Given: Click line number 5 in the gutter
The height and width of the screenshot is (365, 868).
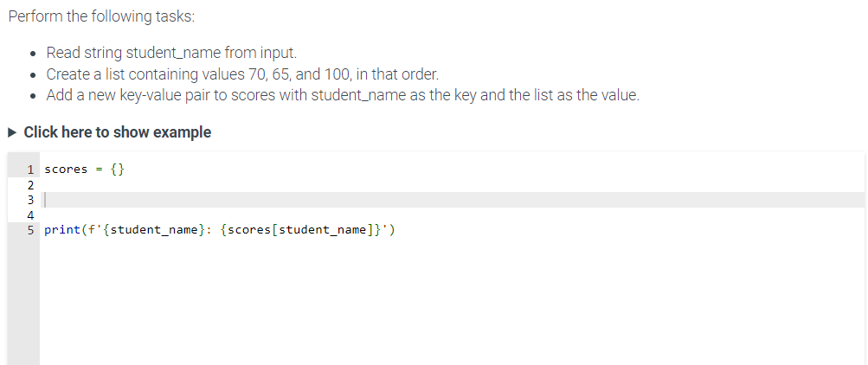Looking at the screenshot, I should [30, 229].
